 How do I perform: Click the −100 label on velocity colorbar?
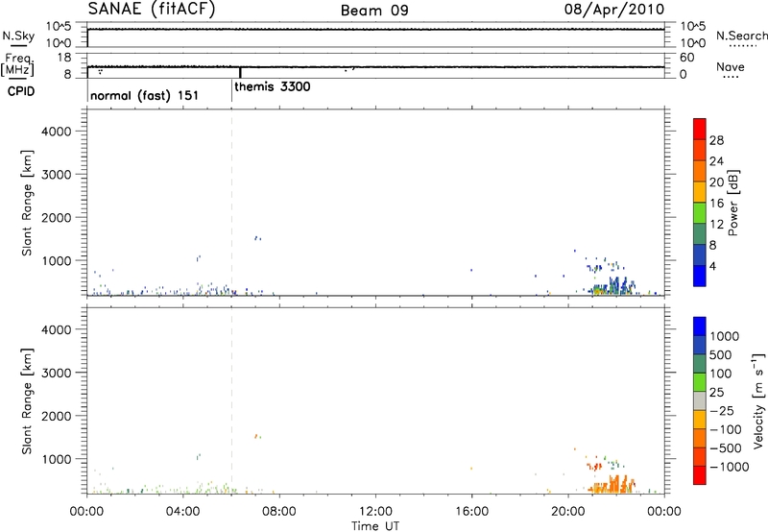pyautogui.click(x=725, y=429)
